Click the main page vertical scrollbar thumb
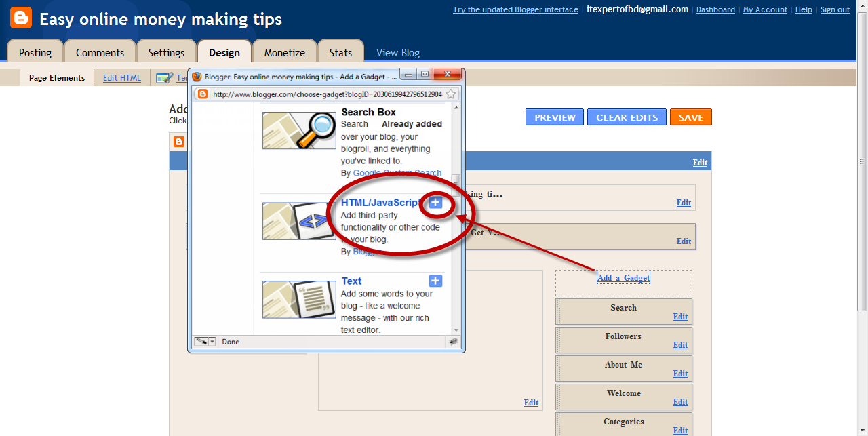868x436 pixels. [862, 161]
